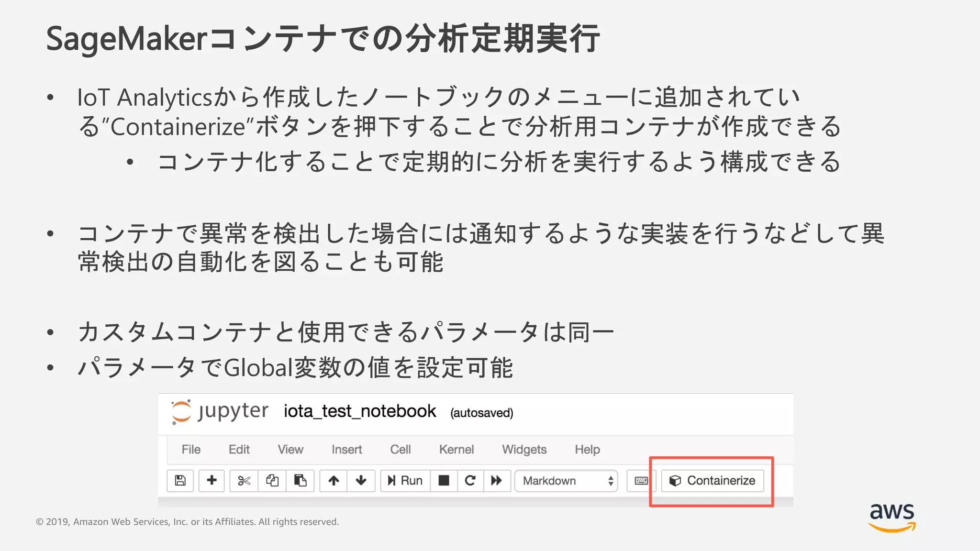Open the Insert menu
The image size is (980, 551).
[347, 450]
